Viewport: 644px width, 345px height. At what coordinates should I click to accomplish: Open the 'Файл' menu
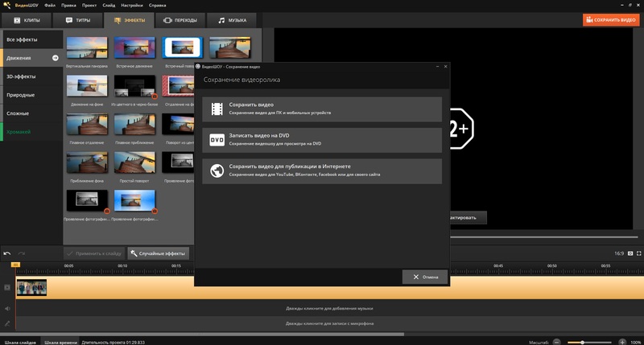(x=50, y=6)
